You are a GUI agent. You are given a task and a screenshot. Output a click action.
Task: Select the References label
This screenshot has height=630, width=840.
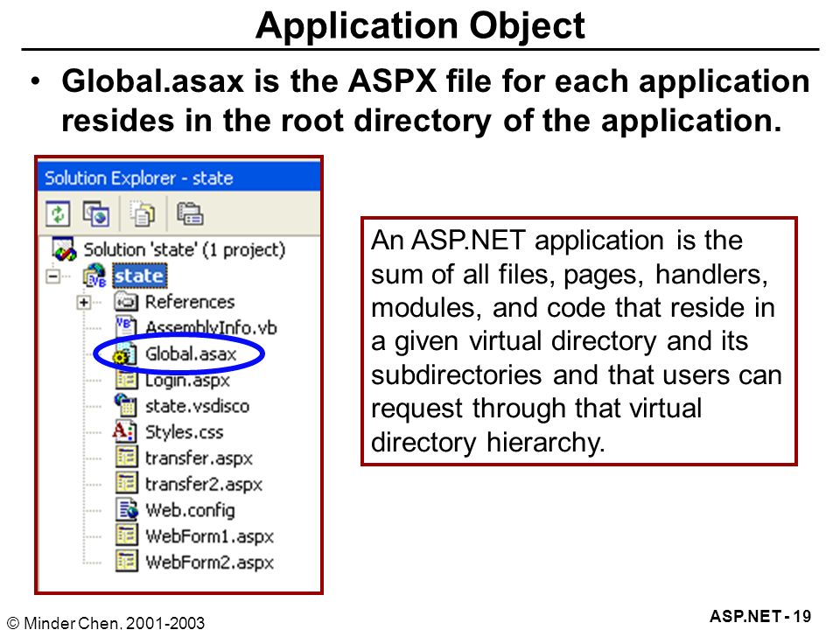[190, 302]
